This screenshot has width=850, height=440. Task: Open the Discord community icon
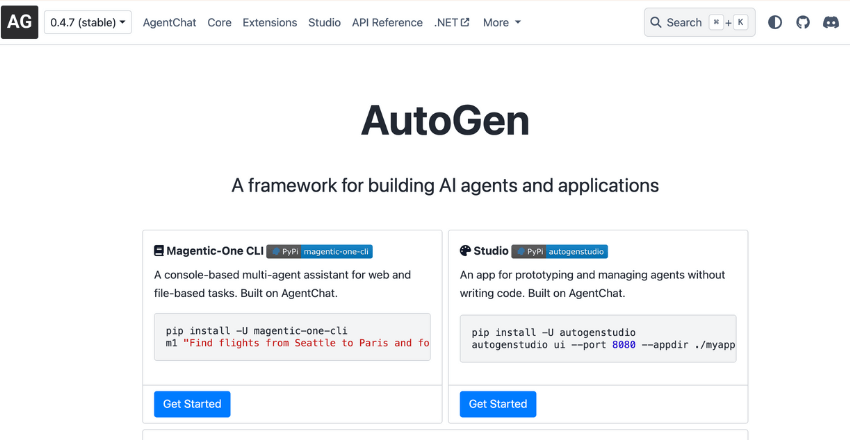830,22
